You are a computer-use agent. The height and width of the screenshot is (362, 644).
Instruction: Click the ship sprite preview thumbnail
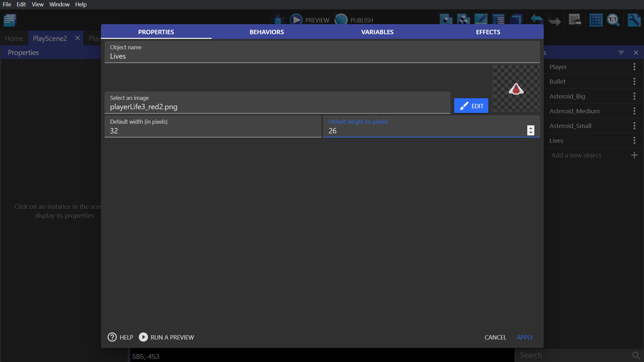pos(516,88)
